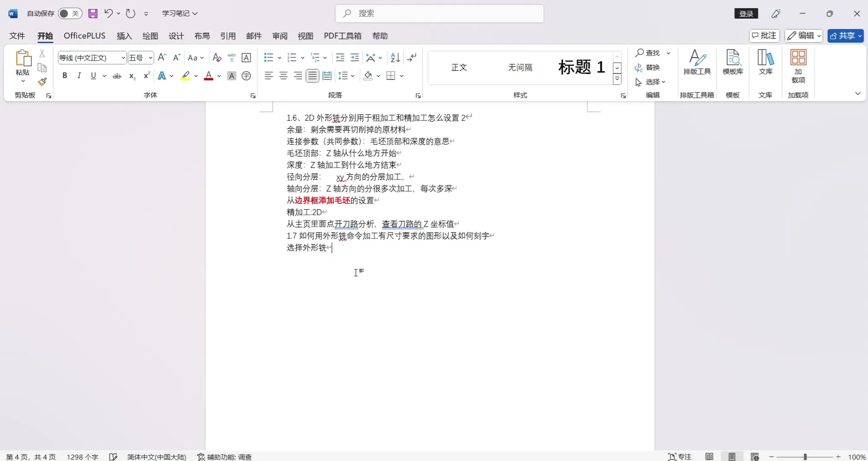The image size is (868, 461).
Task: Open the font size dropdown
Action: coord(150,57)
